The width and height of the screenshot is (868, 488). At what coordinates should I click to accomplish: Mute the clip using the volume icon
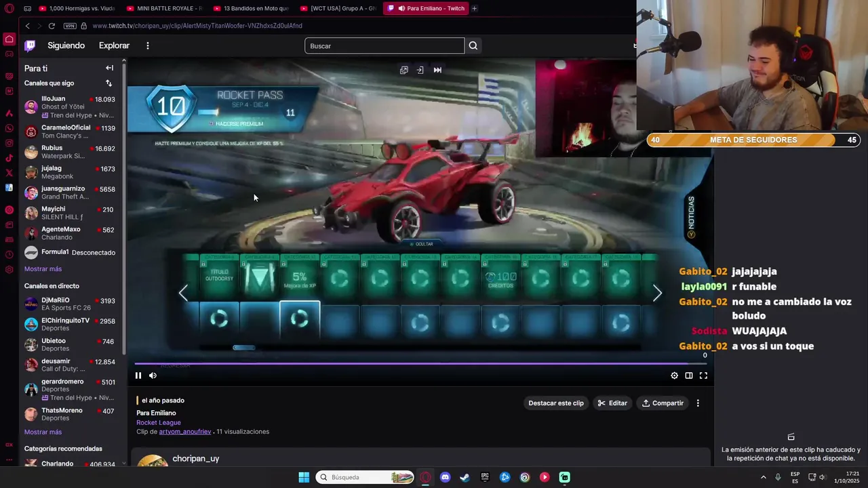(153, 375)
